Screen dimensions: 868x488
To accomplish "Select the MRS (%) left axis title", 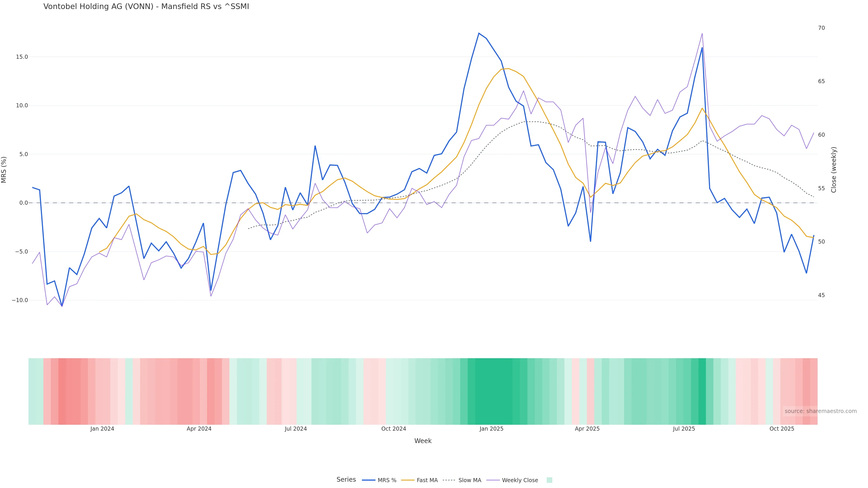I will [4, 170].
